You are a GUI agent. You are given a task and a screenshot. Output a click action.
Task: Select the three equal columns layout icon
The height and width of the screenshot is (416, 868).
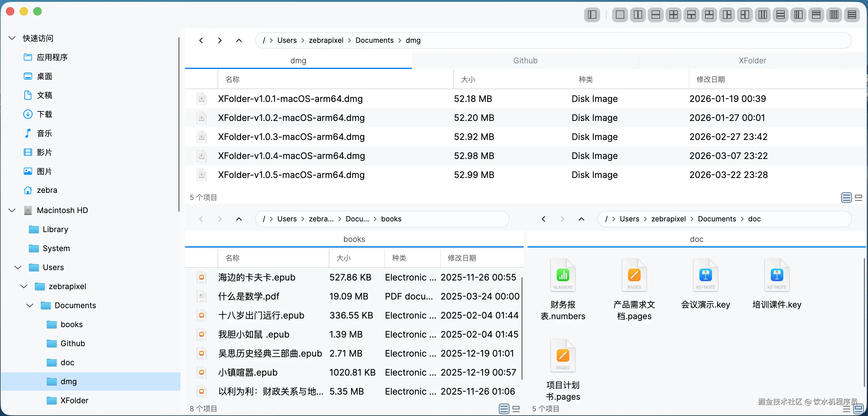point(762,15)
